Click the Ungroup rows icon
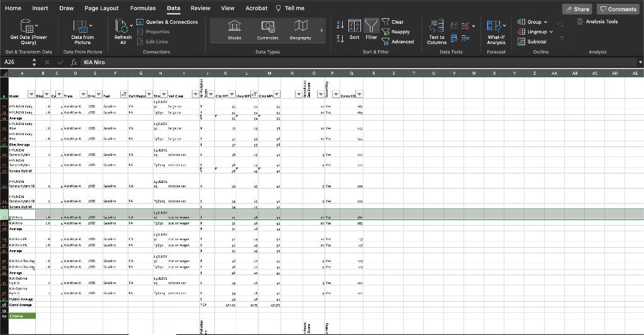 tap(521, 31)
